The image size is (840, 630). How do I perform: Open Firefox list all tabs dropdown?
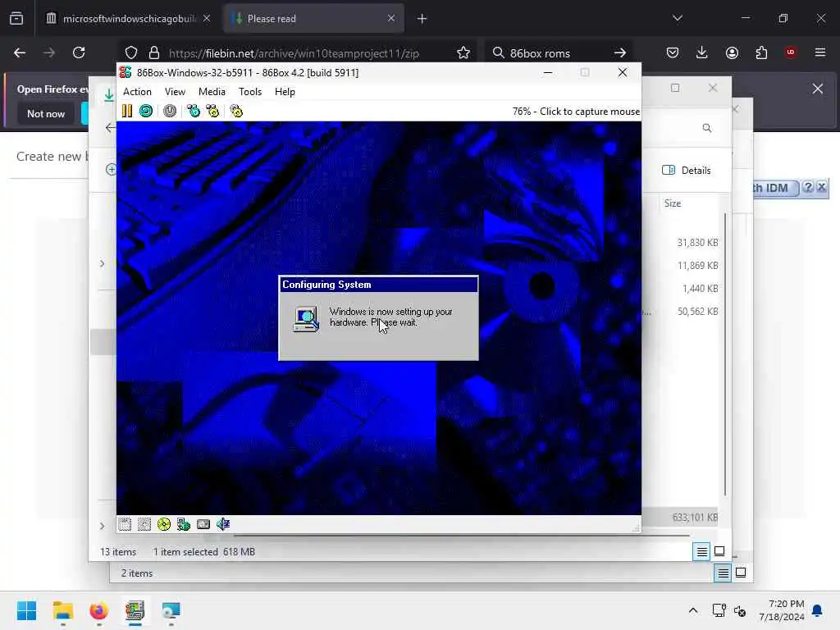click(678, 18)
